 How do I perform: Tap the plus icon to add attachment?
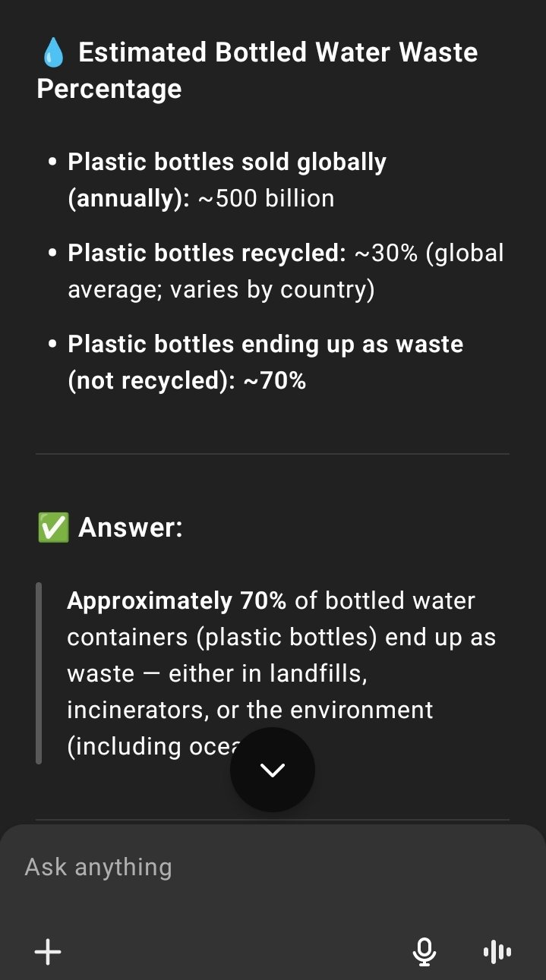(x=48, y=951)
